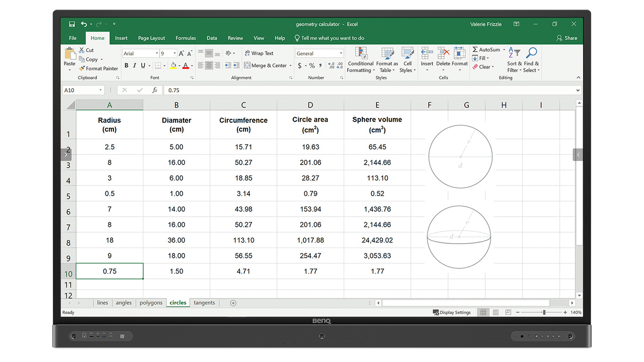Click the Increase Decimal icon
The height and width of the screenshot is (362, 644).
(x=330, y=66)
